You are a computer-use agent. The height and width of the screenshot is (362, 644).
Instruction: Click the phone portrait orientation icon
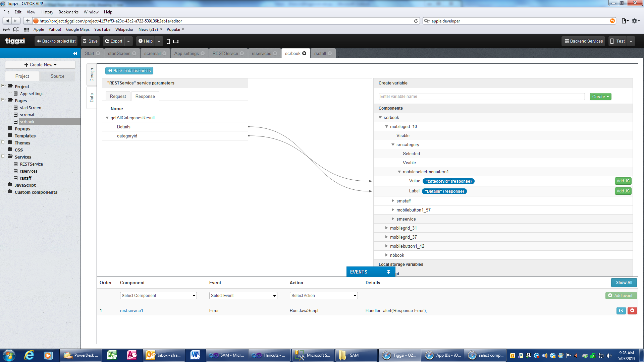tap(168, 41)
